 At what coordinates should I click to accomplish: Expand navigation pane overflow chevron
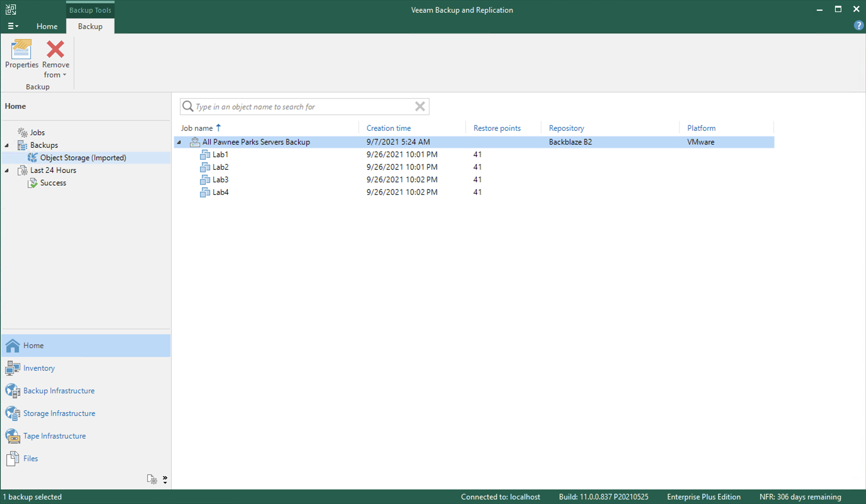click(165, 479)
